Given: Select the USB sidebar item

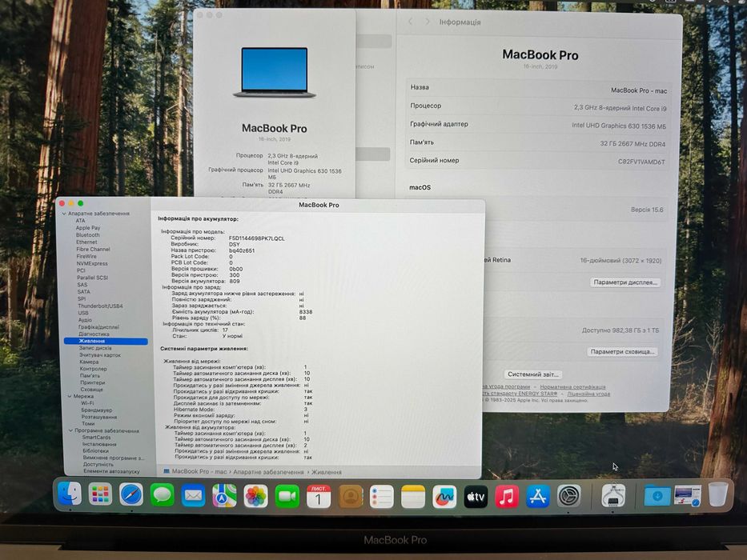Looking at the screenshot, I should (83, 313).
